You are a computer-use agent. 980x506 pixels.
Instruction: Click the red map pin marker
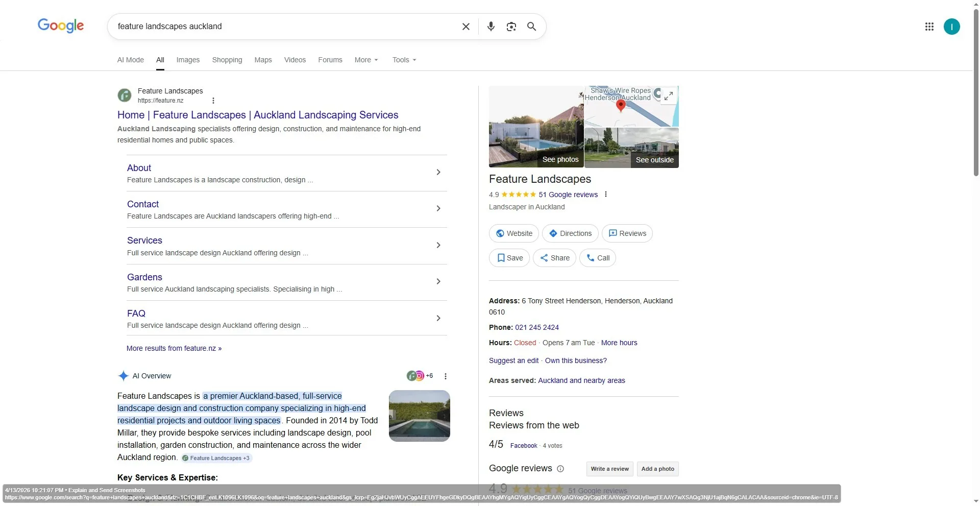click(x=621, y=105)
